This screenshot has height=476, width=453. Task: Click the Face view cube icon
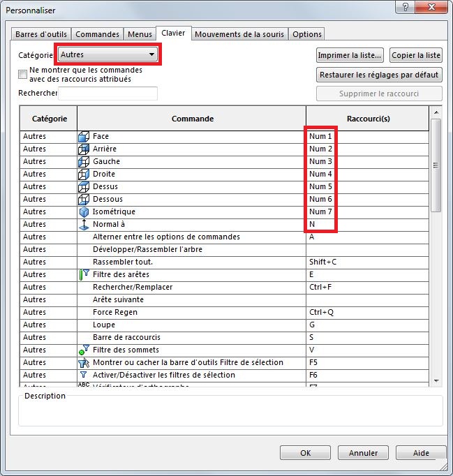(x=84, y=137)
